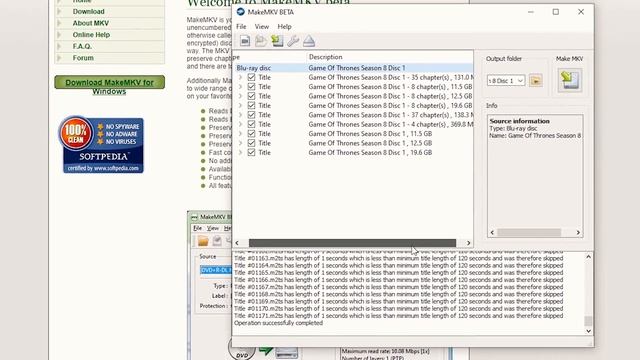
Task: Expand the 8 chapter(s), 19.6 GB title row
Action: pyautogui.click(x=240, y=105)
